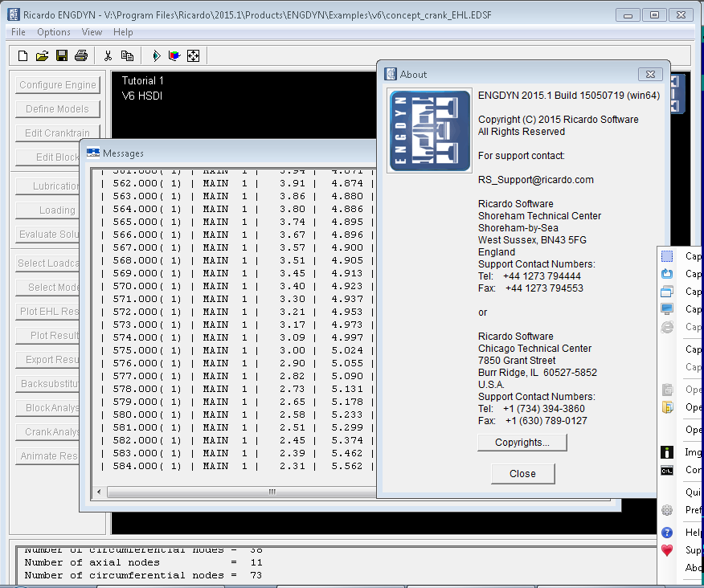Screen dimensions: 704x588
Task: Click the Evaluate Solution button
Action: click(47, 235)
